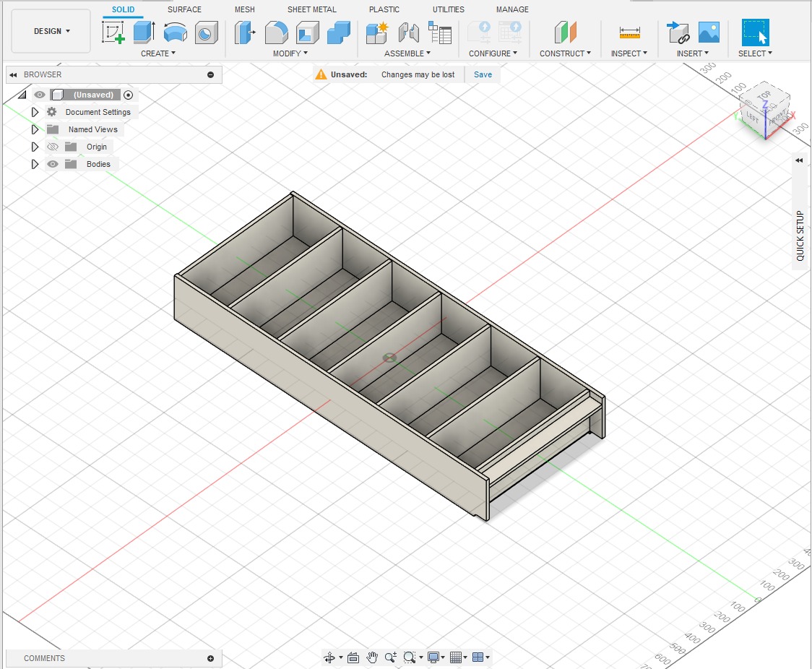Activate the Pan hand tool
The image size is (812, 669).
click(x=372, y=657)
